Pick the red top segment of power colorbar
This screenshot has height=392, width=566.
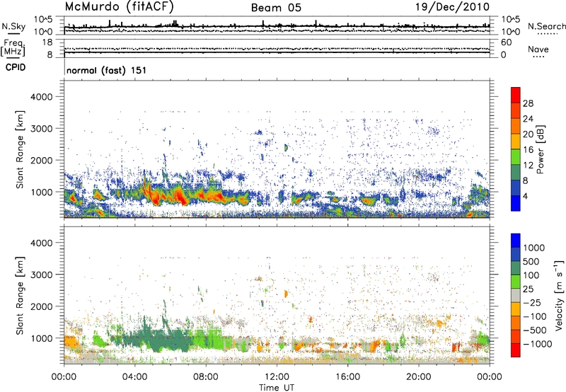click(516, 96)
